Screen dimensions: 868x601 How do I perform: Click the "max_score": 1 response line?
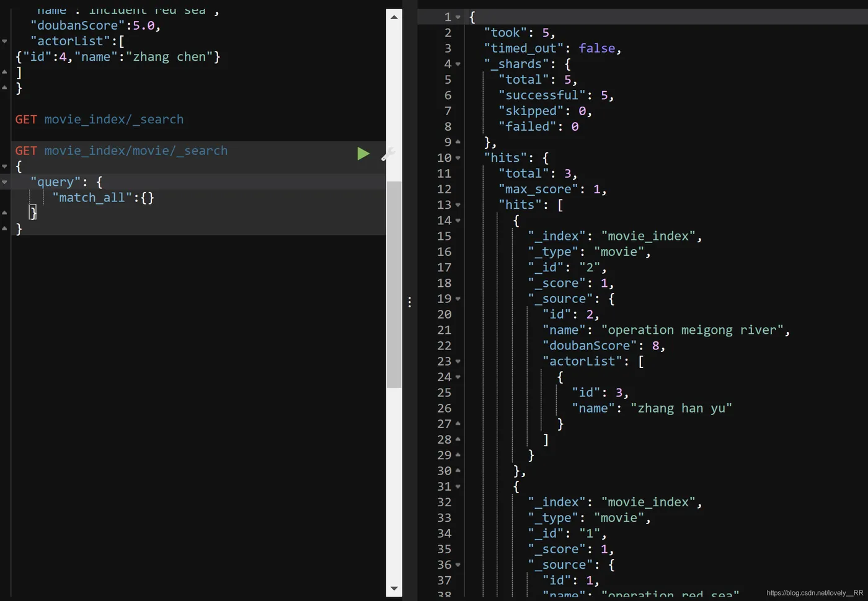[552, 190]
